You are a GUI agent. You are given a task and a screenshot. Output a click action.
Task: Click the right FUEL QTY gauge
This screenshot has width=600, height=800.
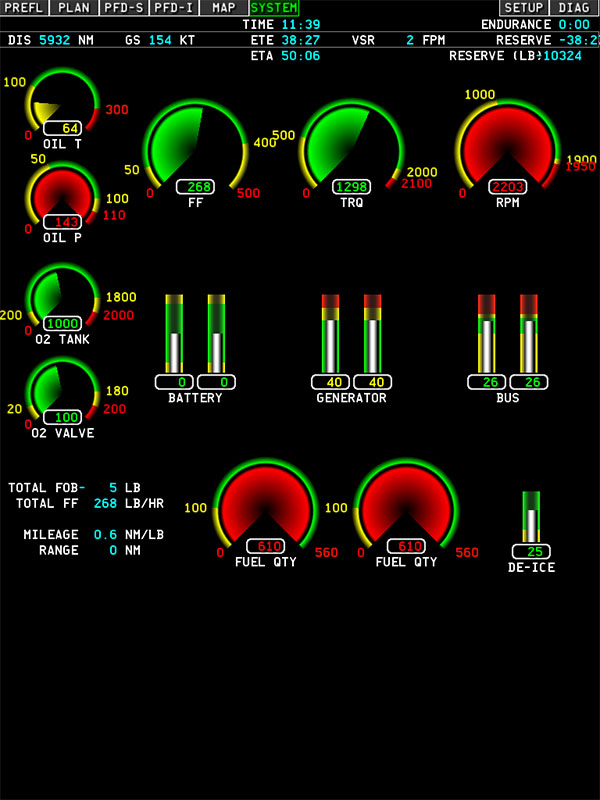(x=406, y=505)
